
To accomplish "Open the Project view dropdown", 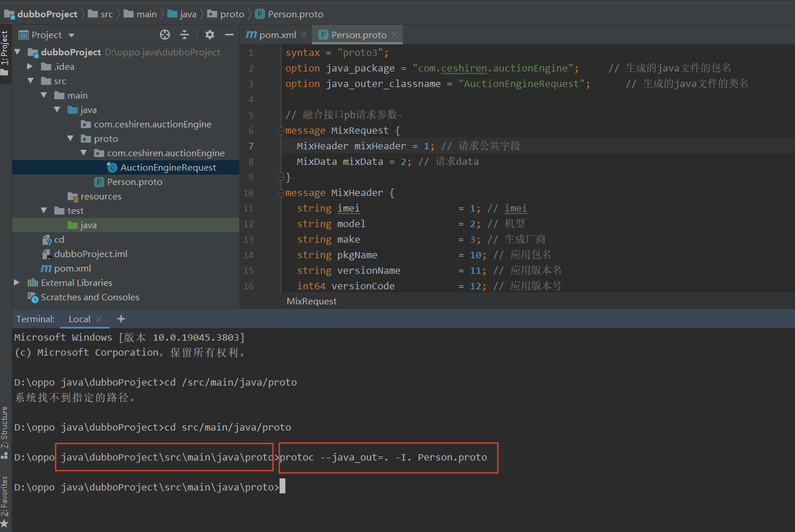I will [x=71, y=35].
